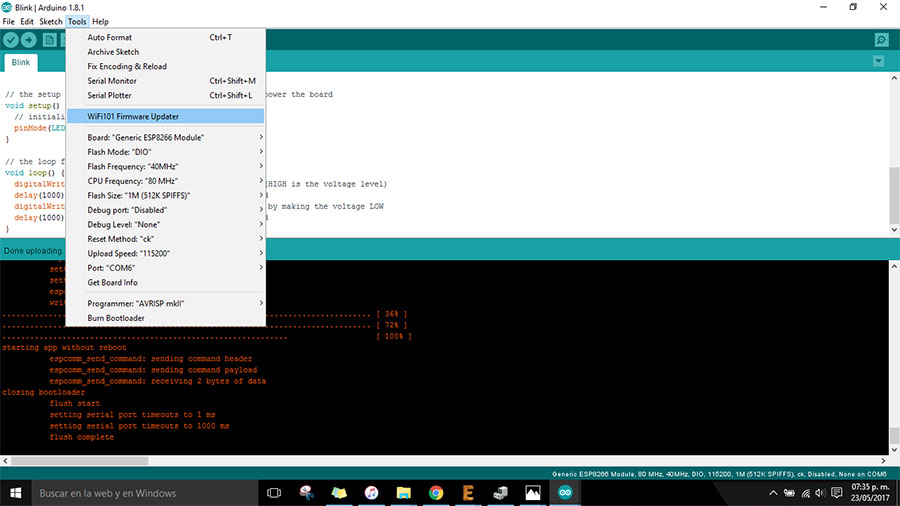Open the devices app taskbar icon
Image resolution: width=900 pixels, height=506 pixels.
501,493
